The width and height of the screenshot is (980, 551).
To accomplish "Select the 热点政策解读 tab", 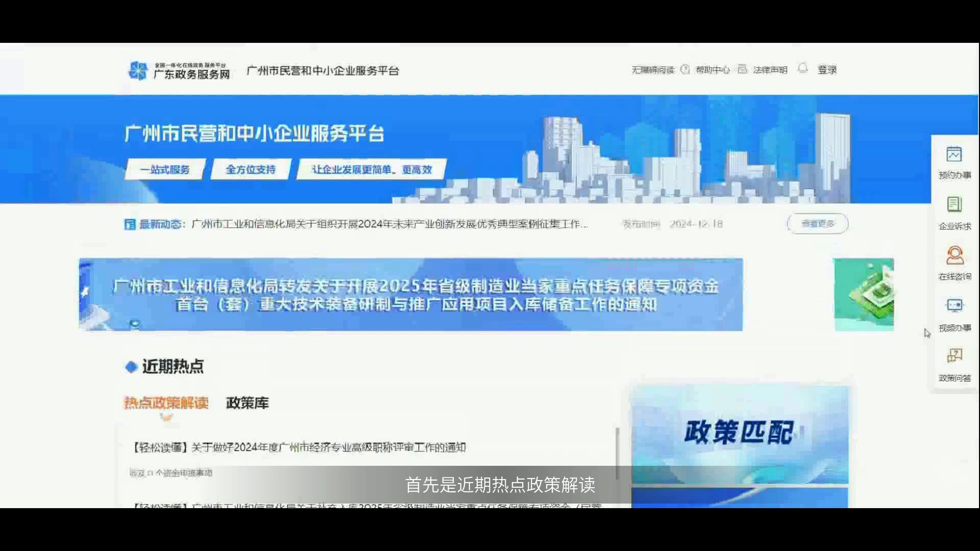I will (x=166, y=403).
